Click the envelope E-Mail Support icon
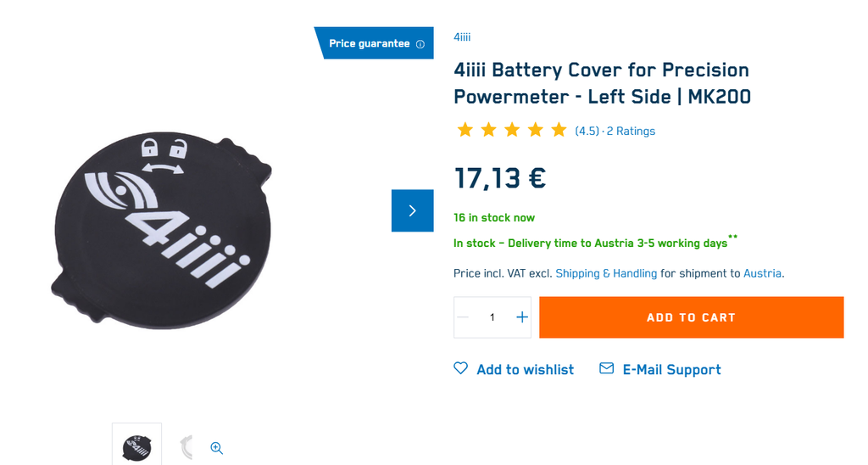 [607, 368]
